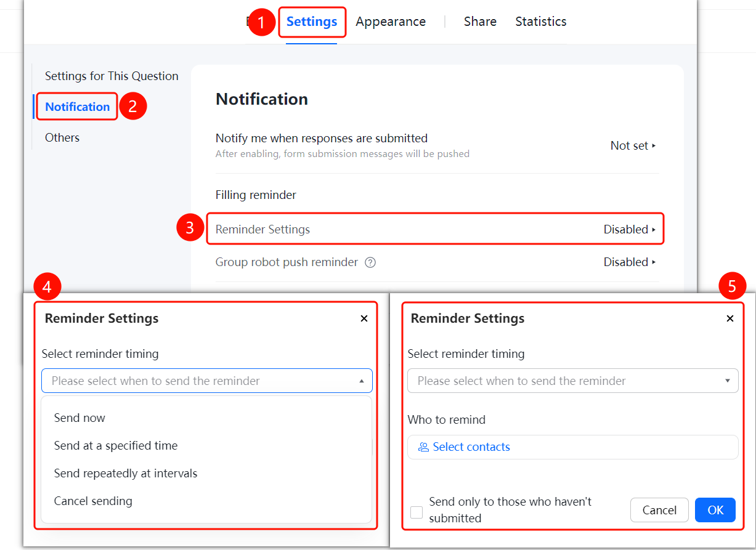The width and height of the screenshot is (756, 550).
Task: Click the Cancel button in Reminder Settings
Action: click(659, 510)
